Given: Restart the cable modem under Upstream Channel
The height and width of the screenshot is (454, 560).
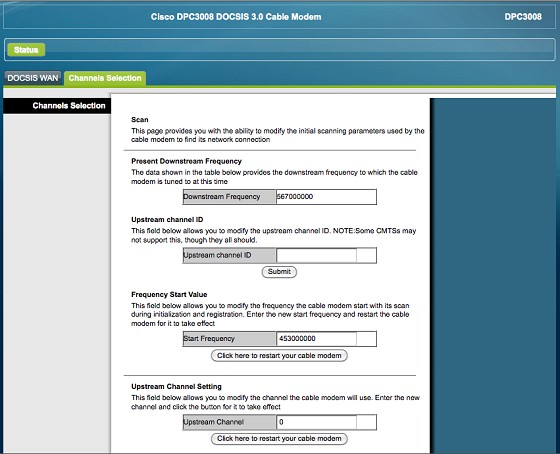Looking at the screenshot, I should click(x=279, y=439).
